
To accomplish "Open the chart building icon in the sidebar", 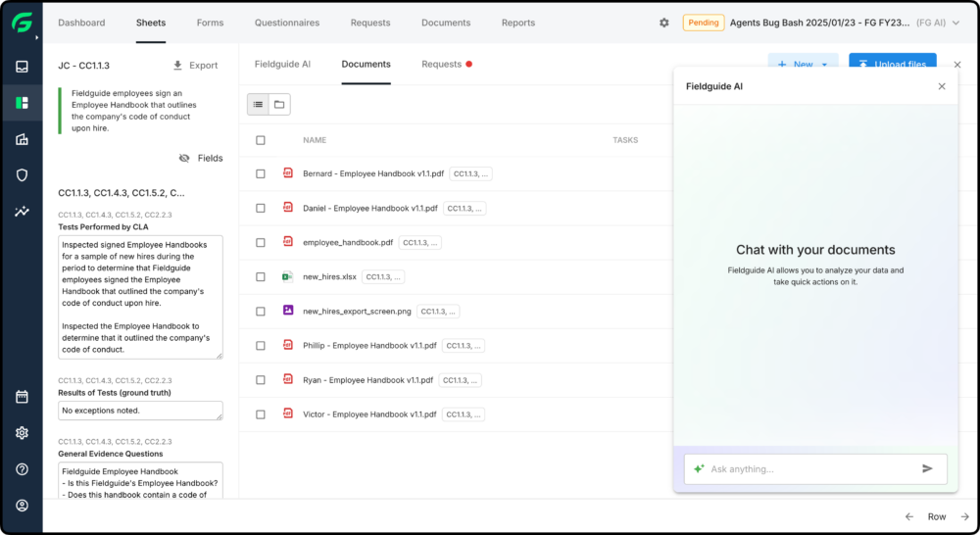I will click(x=22, y=139).
